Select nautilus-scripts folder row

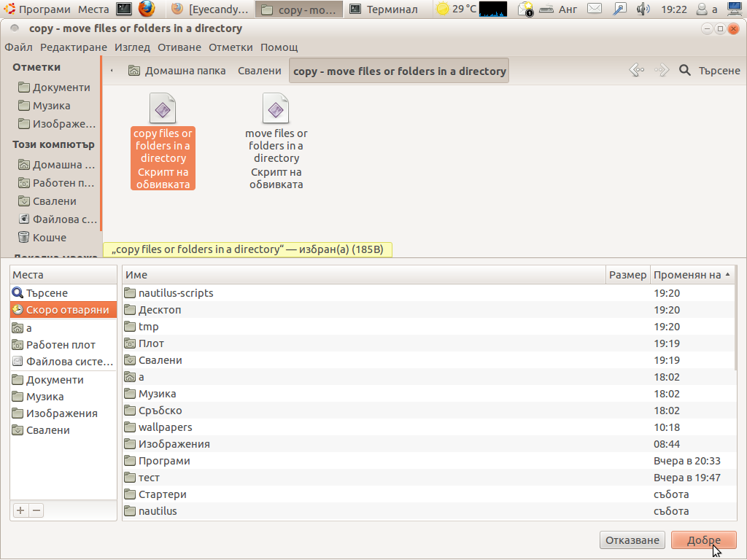(x=429, y=293)
